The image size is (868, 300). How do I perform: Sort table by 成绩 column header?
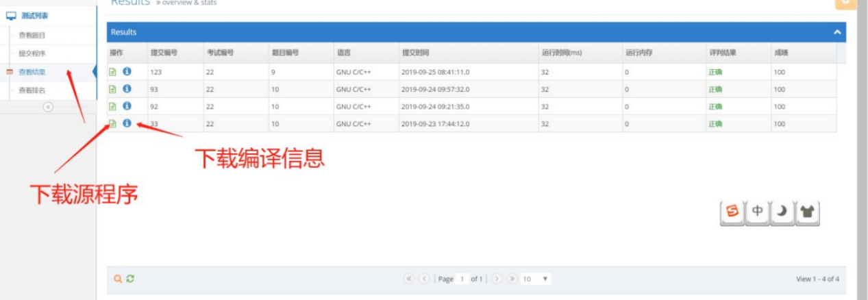781,53
